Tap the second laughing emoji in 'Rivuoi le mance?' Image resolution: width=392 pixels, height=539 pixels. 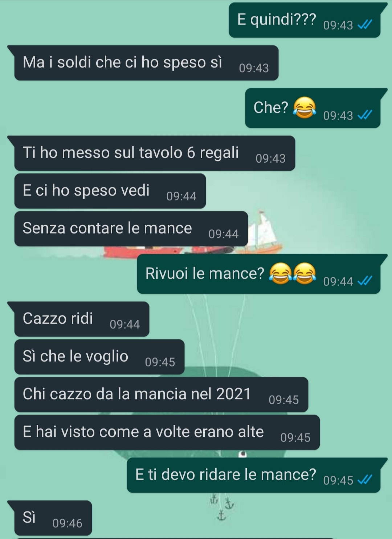click(304, 273)
